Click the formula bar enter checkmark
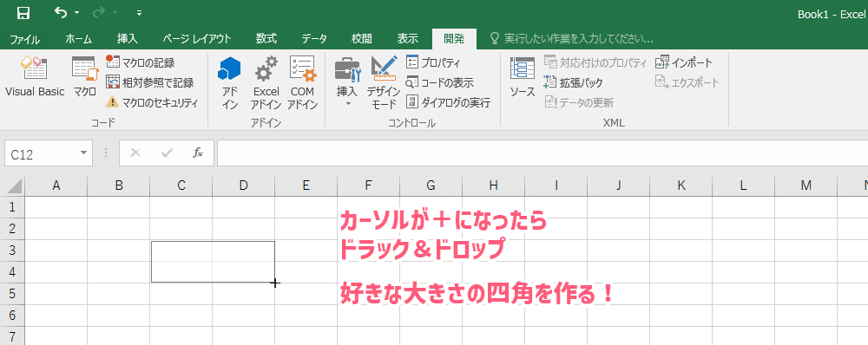The image size is (868, 345). [x=167, y=153]
